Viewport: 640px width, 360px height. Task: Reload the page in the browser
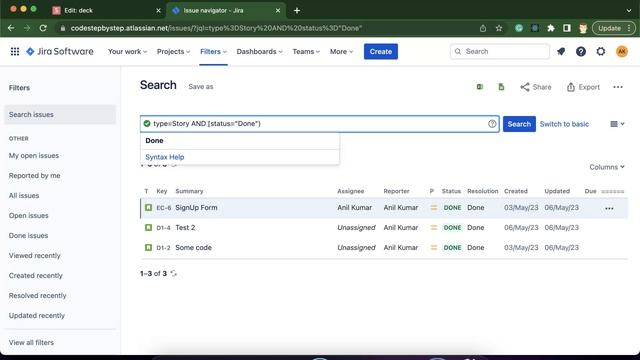point(43,28)
